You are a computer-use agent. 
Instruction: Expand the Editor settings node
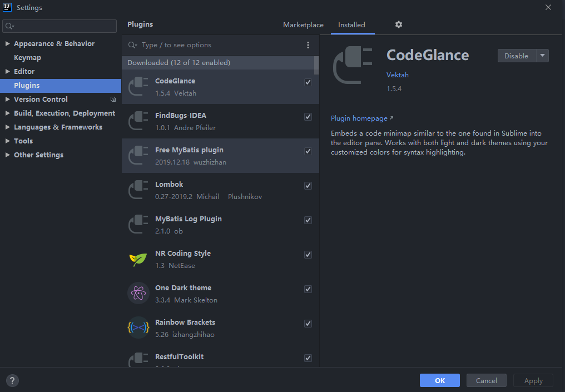point(7,71)
